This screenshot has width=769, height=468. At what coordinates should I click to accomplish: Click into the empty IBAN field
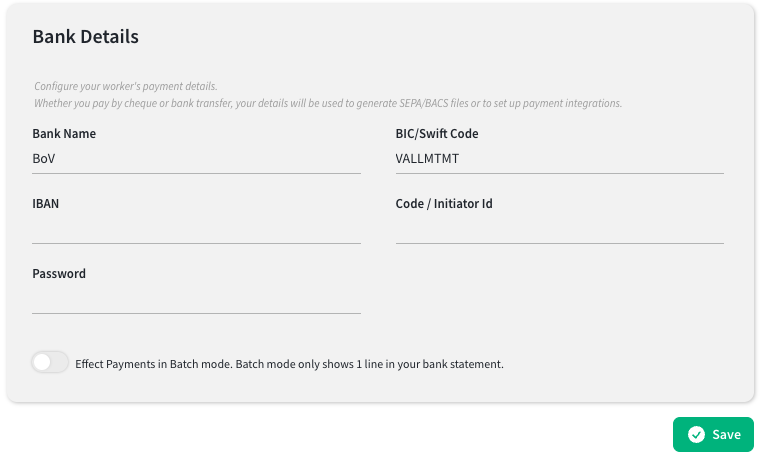point(196,229)
